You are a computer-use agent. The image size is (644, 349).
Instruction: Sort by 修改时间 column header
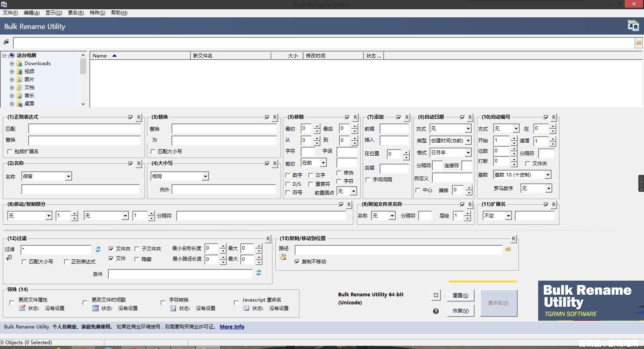(x=333, y=56)
